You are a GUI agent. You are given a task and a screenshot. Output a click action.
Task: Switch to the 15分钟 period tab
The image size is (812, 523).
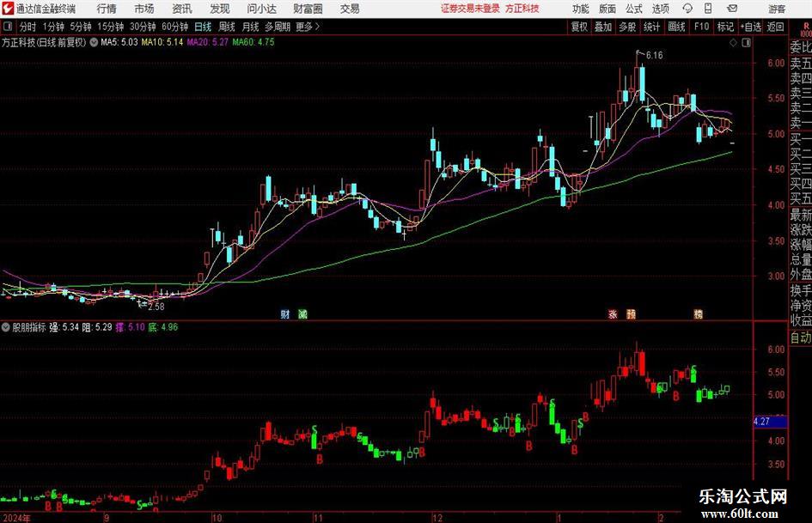(110, 27)
